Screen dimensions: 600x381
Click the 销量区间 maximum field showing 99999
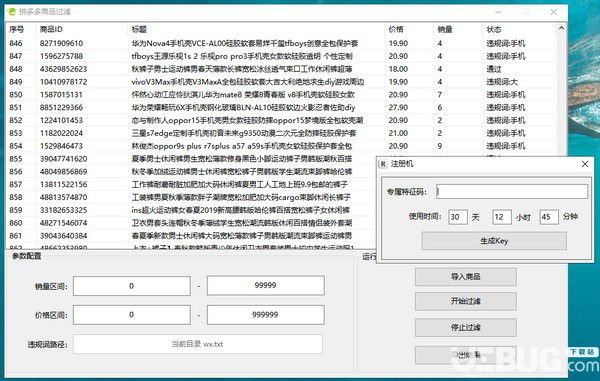pyautogui.click(x=266, y=286)
